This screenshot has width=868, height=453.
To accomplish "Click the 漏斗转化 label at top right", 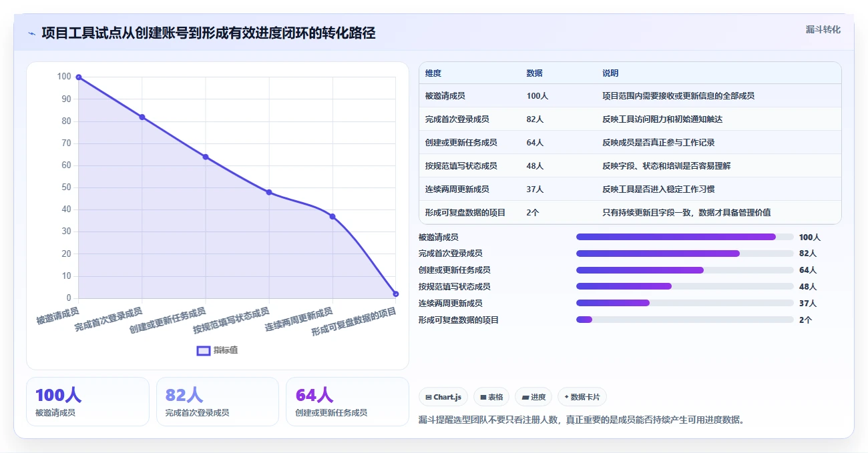I will [x=823, y=30].
